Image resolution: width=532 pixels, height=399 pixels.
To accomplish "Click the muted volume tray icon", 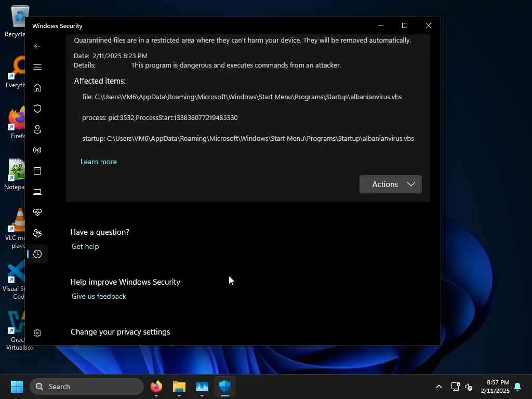I will click(x=469, y=387).
